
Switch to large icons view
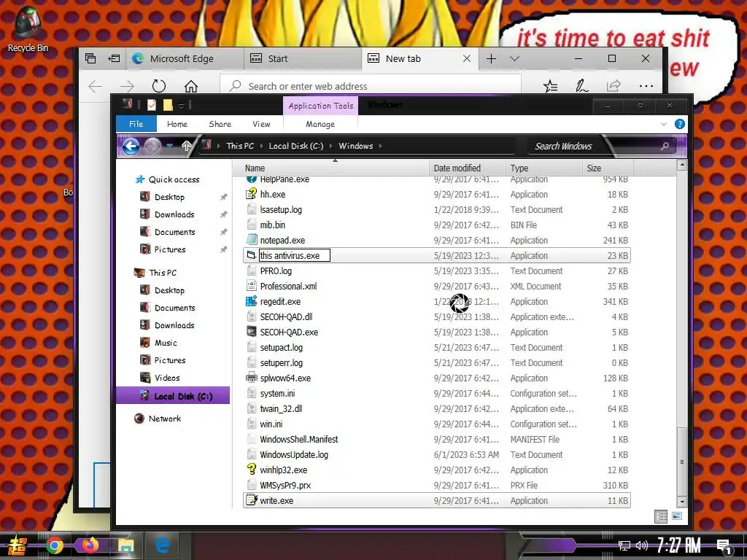(676, 516)
